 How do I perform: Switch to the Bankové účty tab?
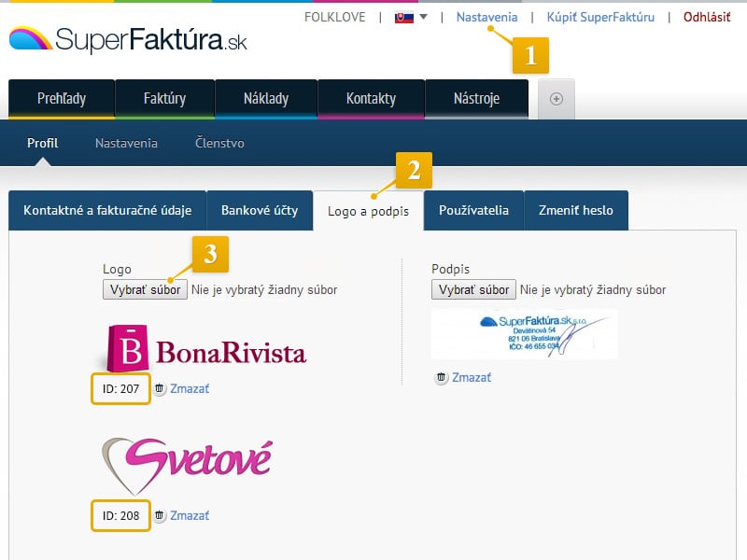coord(260,211)
